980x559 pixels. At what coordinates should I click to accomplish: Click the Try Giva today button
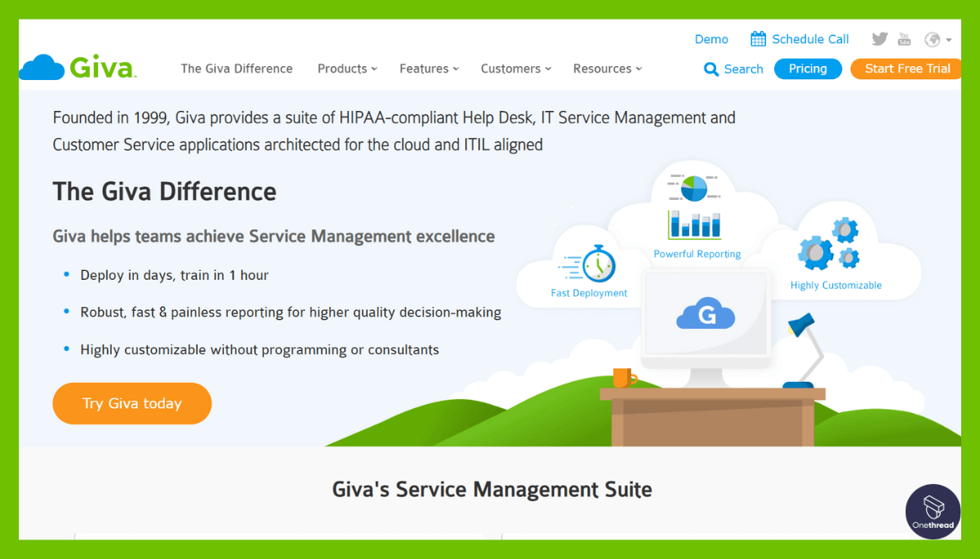[x=131, y=403]
